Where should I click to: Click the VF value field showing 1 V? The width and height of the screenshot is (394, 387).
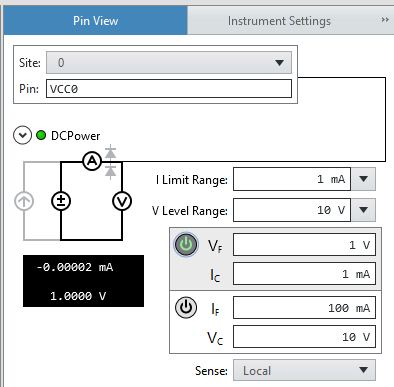point(304,245)
